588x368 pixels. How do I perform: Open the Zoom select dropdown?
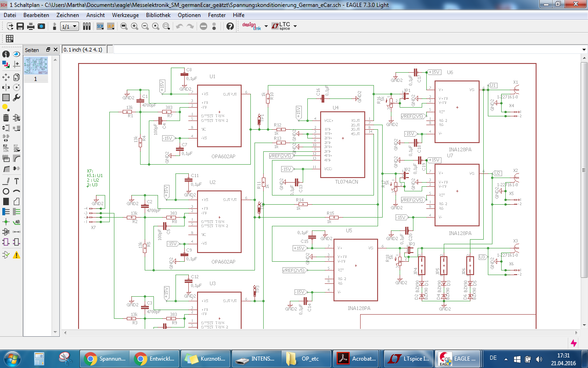point(167,26)
